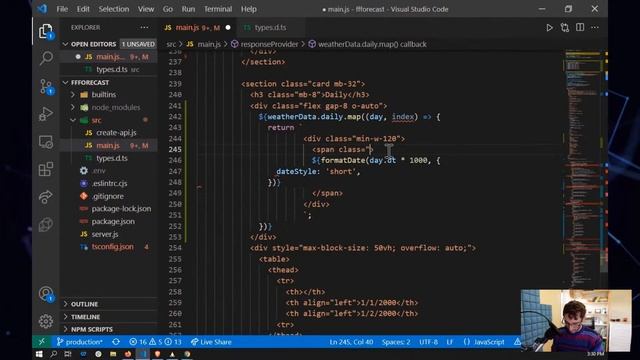Open the Help menu
The width and height of the screenshot is (640, 360).
tap(249, 9)
